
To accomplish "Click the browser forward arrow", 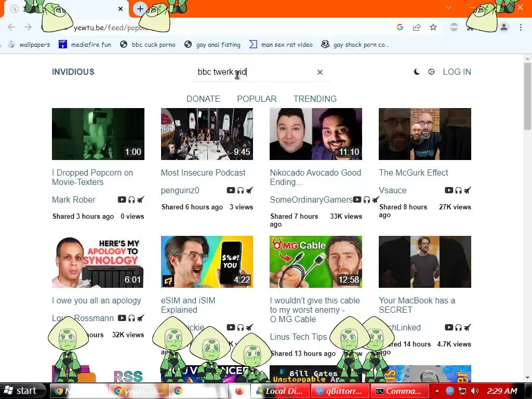I will click(28, 27).
